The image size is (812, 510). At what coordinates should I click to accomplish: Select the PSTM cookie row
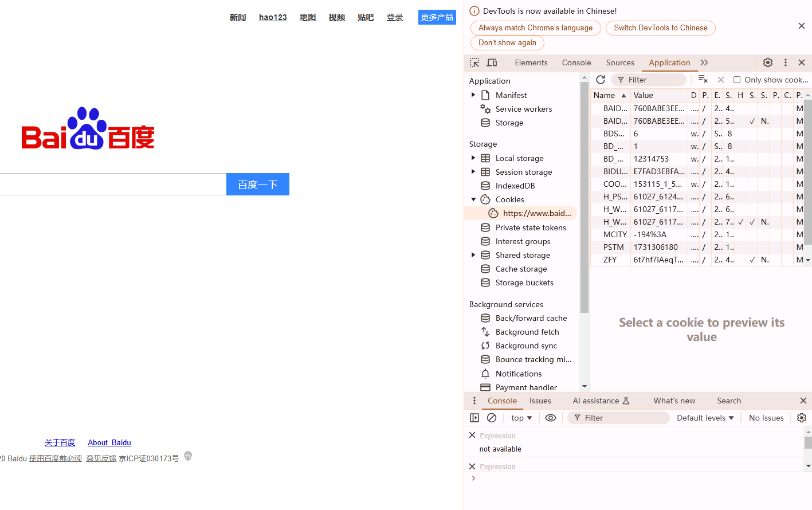point(697,247)
